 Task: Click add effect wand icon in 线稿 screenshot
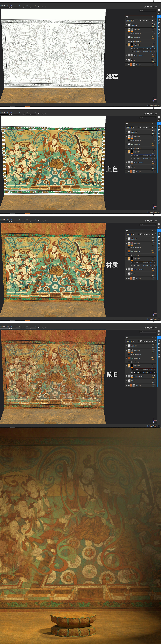point(138,21)
